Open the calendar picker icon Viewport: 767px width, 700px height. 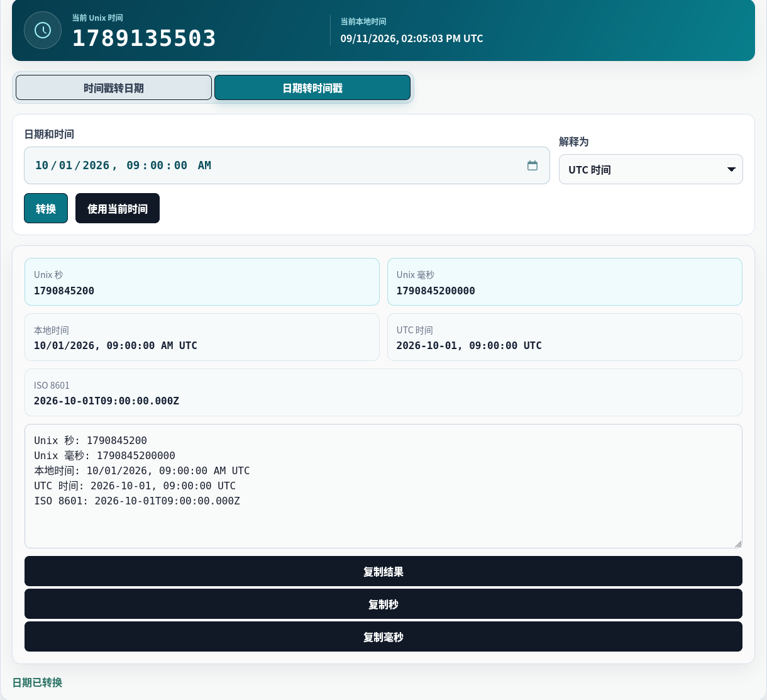(532, 165)
